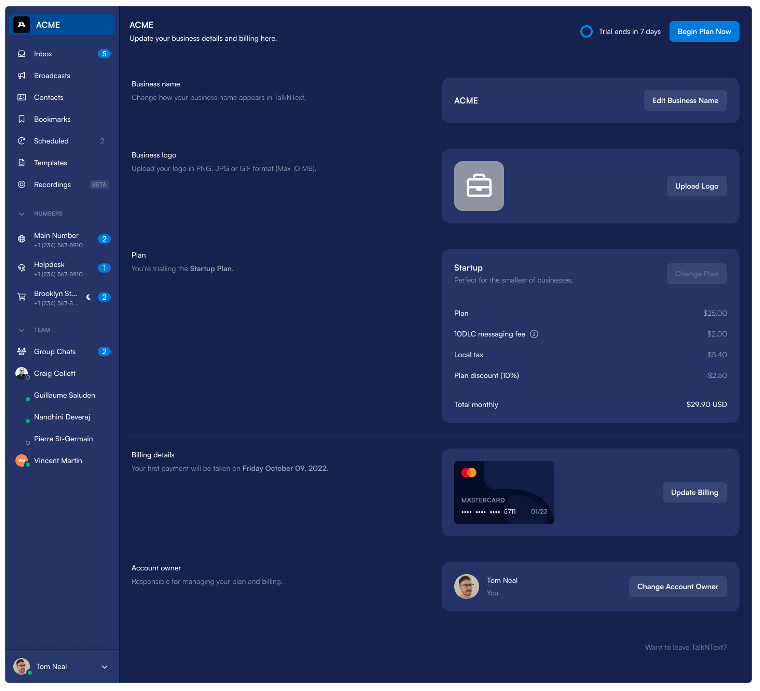Click the Scheduled clock icon
The image size is (760, 691).
(21, 141)
